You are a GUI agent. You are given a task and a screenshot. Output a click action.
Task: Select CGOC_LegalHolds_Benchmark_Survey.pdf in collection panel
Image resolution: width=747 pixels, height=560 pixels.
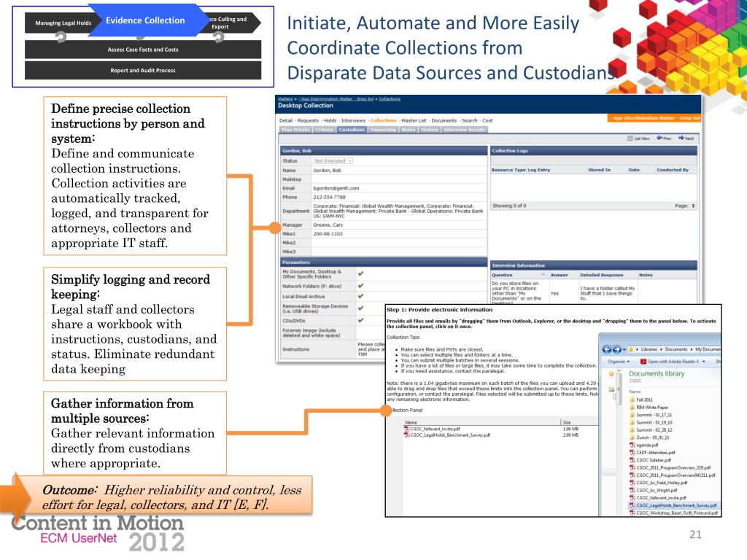pos(447,435)
